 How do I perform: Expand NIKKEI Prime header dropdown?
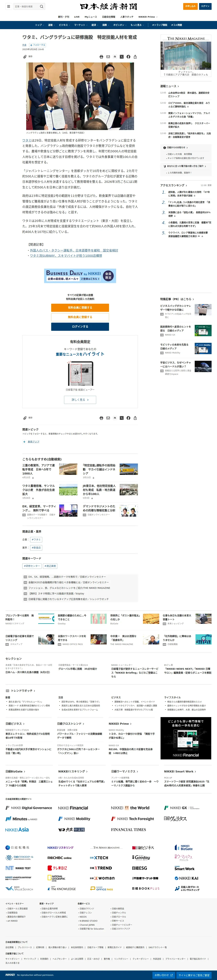coord(148,17)
